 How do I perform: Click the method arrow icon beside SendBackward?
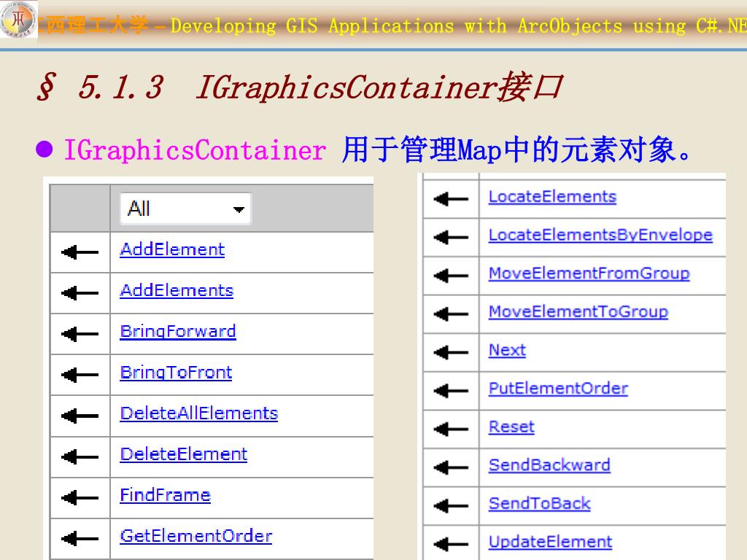click(451, 467)
